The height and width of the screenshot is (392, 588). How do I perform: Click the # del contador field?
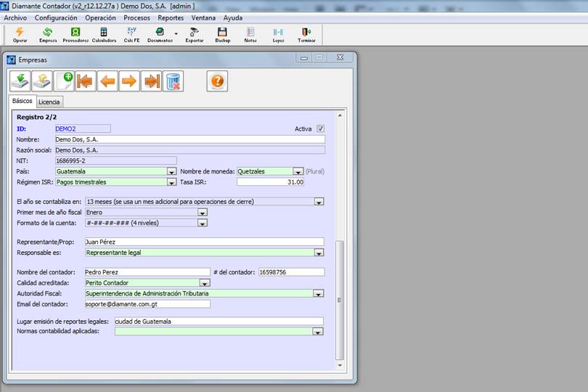291,272
